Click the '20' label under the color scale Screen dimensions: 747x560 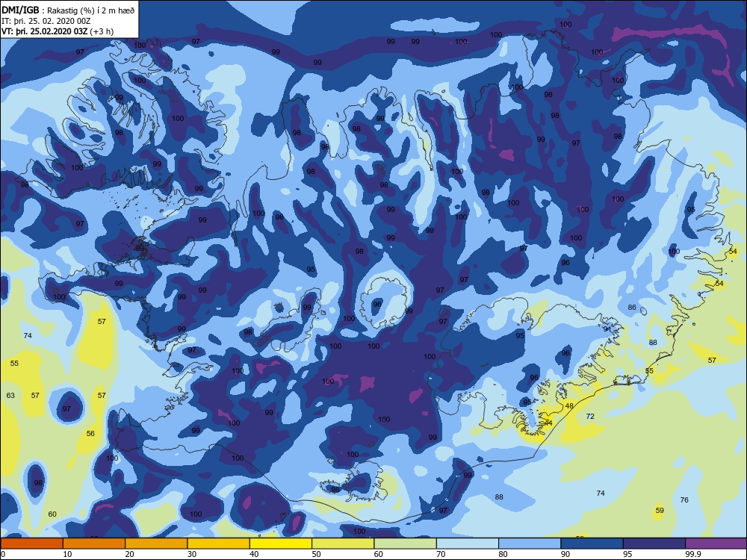point(129,554)
